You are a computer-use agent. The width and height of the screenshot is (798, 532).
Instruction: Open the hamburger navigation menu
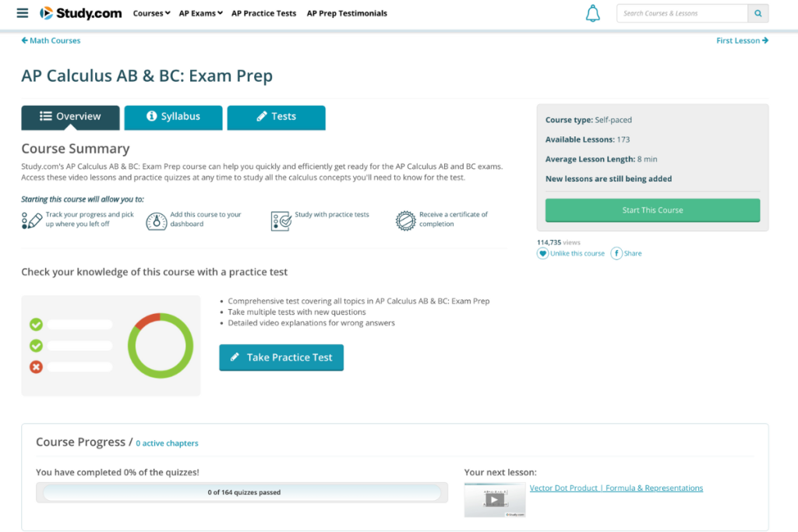click(22, 13)
